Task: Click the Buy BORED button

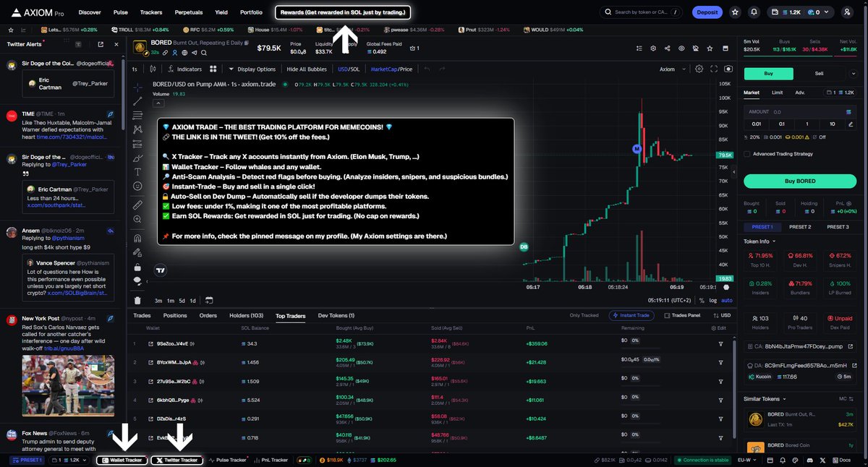Action: click(800, 181)
